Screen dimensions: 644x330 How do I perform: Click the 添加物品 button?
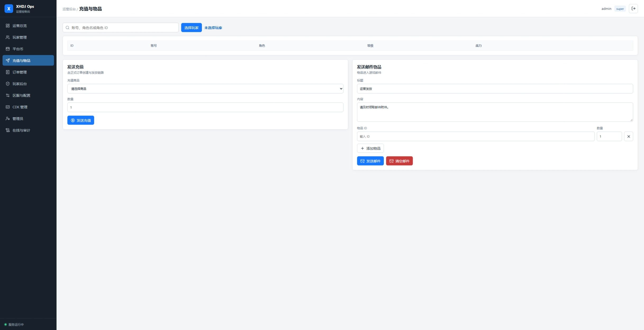point(370,148)
